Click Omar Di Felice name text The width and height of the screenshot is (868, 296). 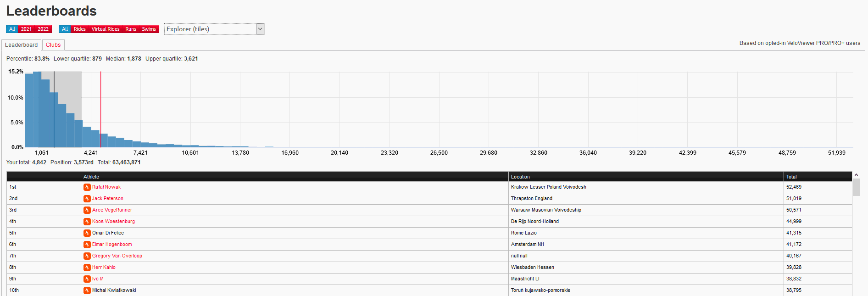pyautogui.click(x=108, y=233)
